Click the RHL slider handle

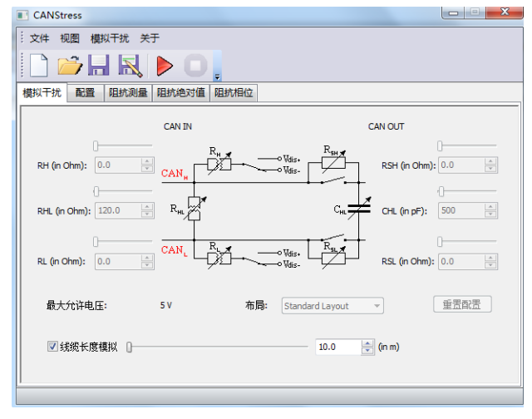96,191
